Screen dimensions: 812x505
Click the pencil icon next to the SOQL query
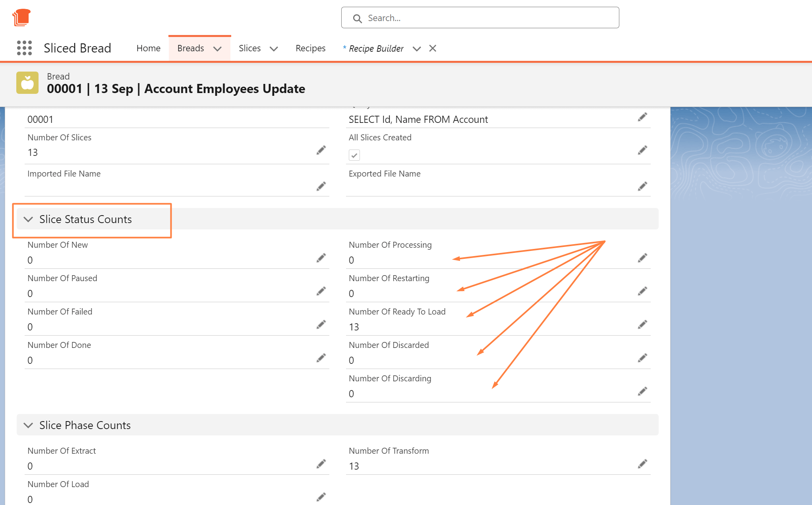pyautogui.click(x=642, y=117)
